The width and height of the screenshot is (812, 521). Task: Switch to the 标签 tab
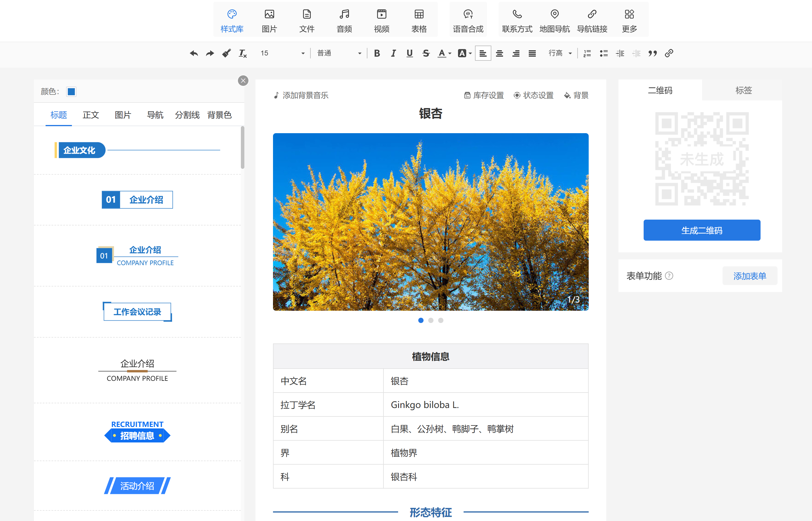point(743,90)
